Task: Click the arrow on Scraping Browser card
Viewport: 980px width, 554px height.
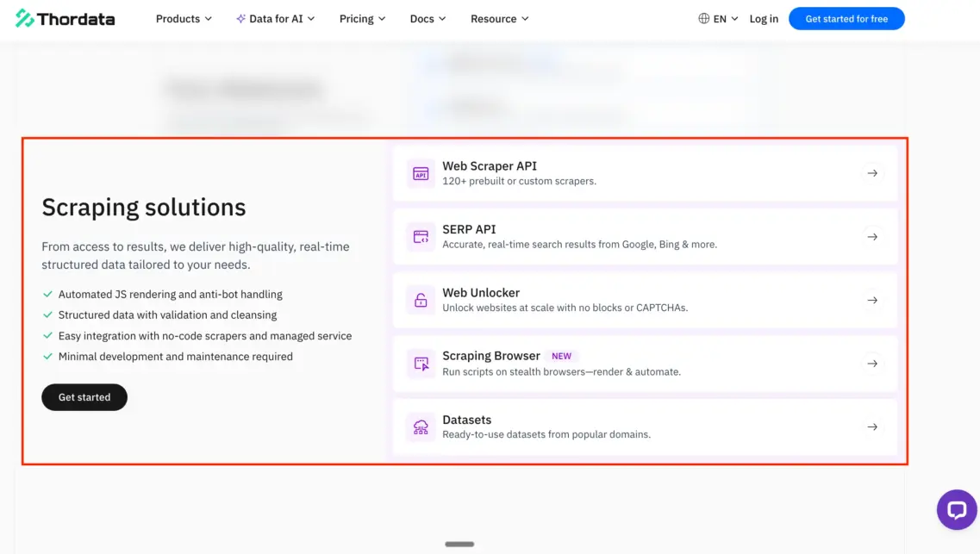Action: click(x=872, y=364)
